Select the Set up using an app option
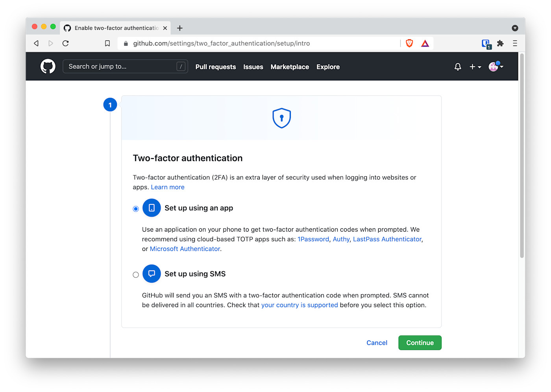Viewport: 551px width, 392px height. (136, 209)
